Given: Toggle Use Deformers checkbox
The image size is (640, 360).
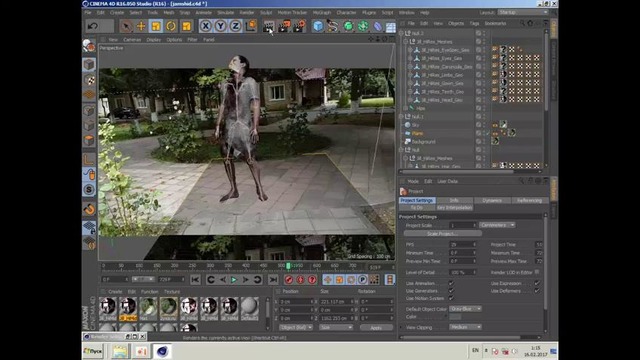Looking at the screenshot, I should 537,291.
